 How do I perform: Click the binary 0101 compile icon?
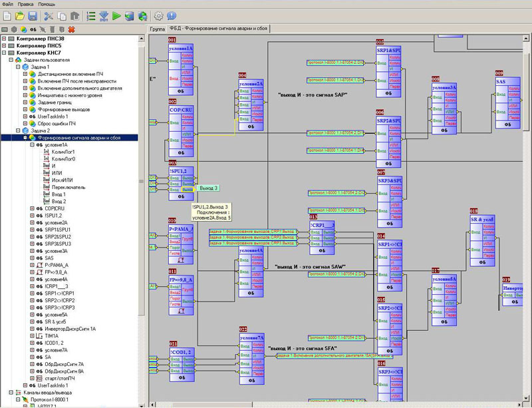[x=104, y=16]
